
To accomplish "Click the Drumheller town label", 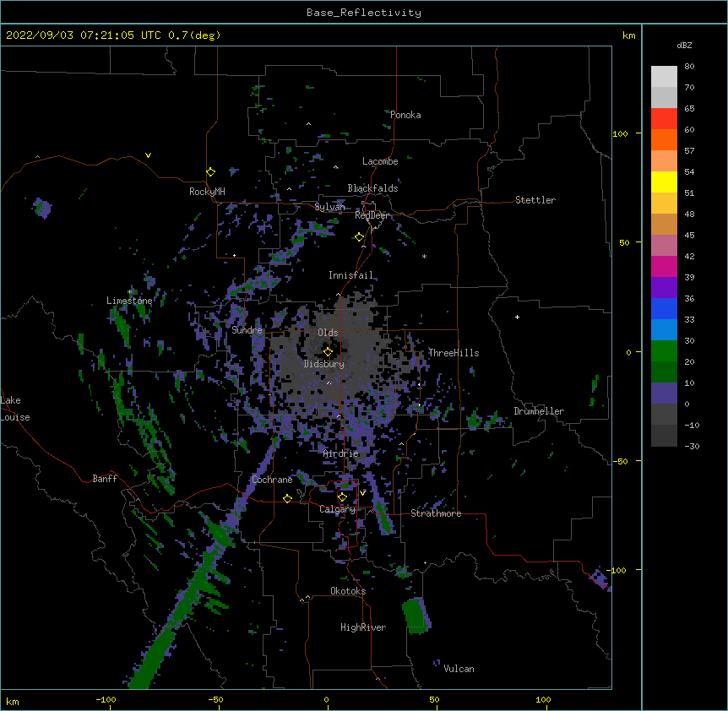I will pos(539,411).
